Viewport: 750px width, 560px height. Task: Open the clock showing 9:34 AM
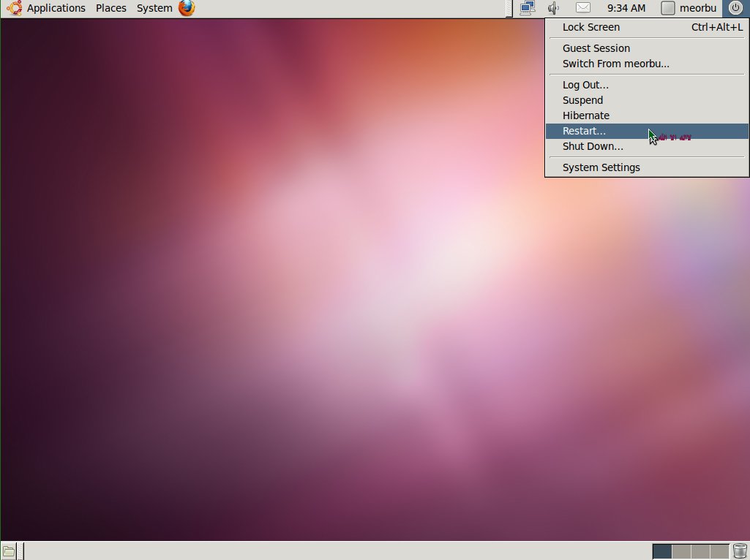pyautogui.click(x=626, y=8)
